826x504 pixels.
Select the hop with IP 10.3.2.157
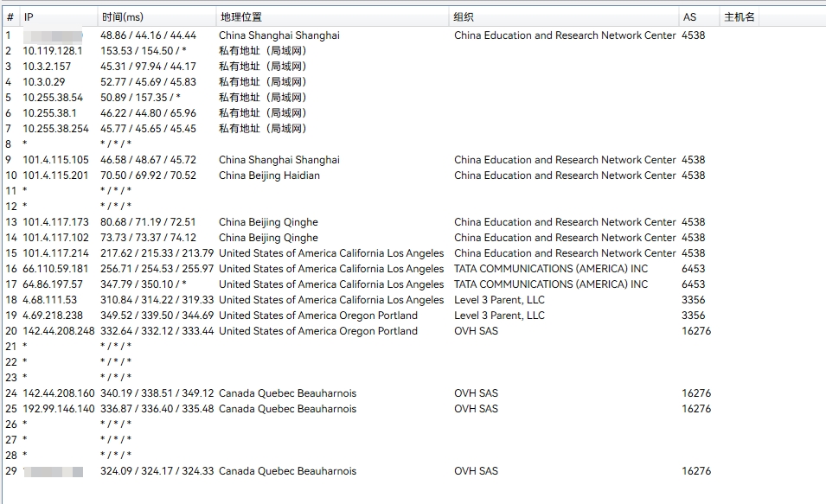pos(48,67)
